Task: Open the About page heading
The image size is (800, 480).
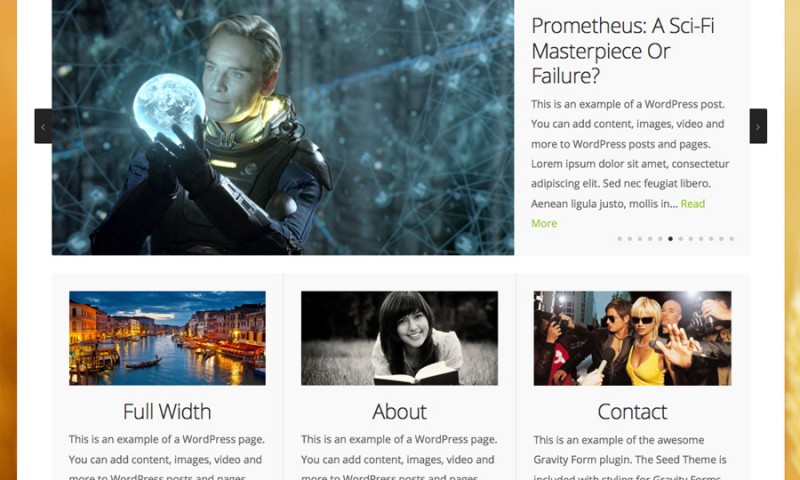Action: tap(399, 412)
